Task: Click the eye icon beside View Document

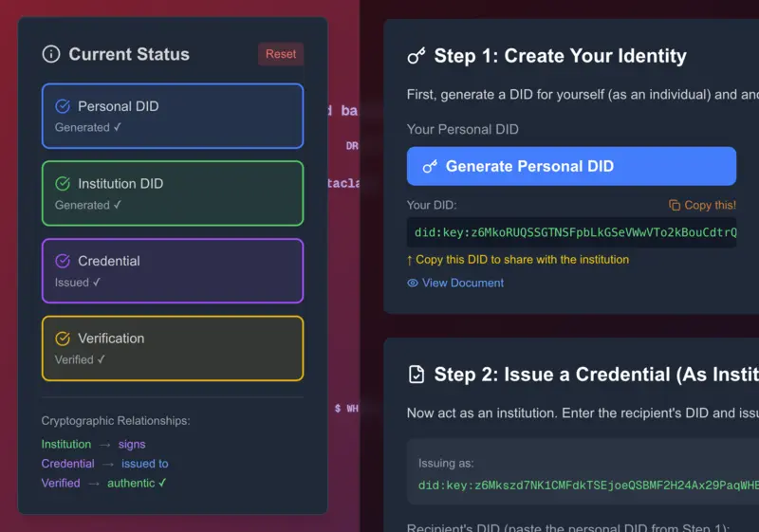Action: point(413,283)
